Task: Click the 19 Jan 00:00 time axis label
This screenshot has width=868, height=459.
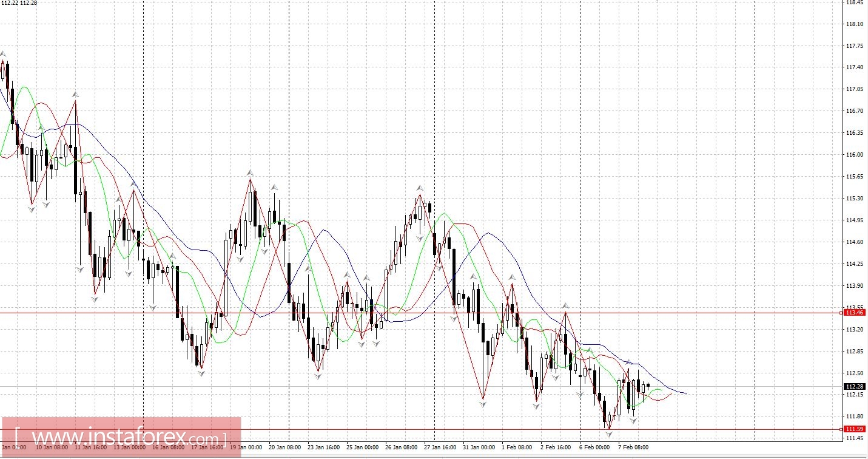Action: click(x=246, y=447)
